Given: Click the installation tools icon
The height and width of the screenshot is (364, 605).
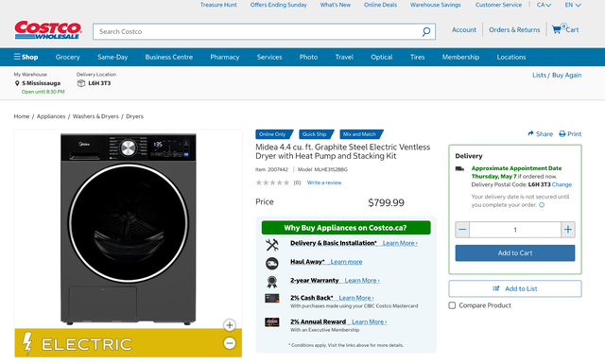Looking at the screenshot, I should pyautogui.click(x=272, y=244).
